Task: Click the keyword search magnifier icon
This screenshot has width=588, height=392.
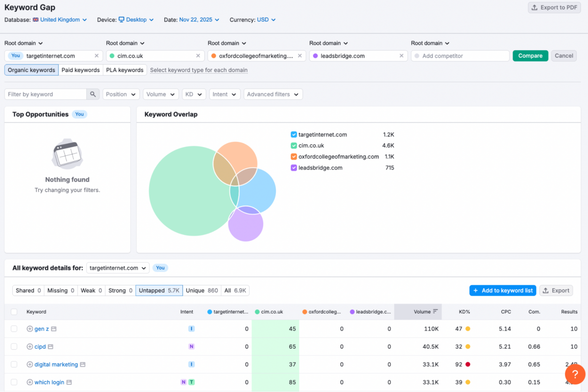Action: click(x=93, y=94)
